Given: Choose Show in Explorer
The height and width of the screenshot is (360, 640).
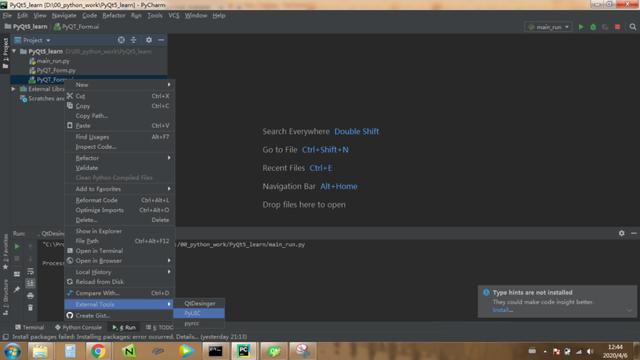Looking at the screenshot, I should click(120, 231).
